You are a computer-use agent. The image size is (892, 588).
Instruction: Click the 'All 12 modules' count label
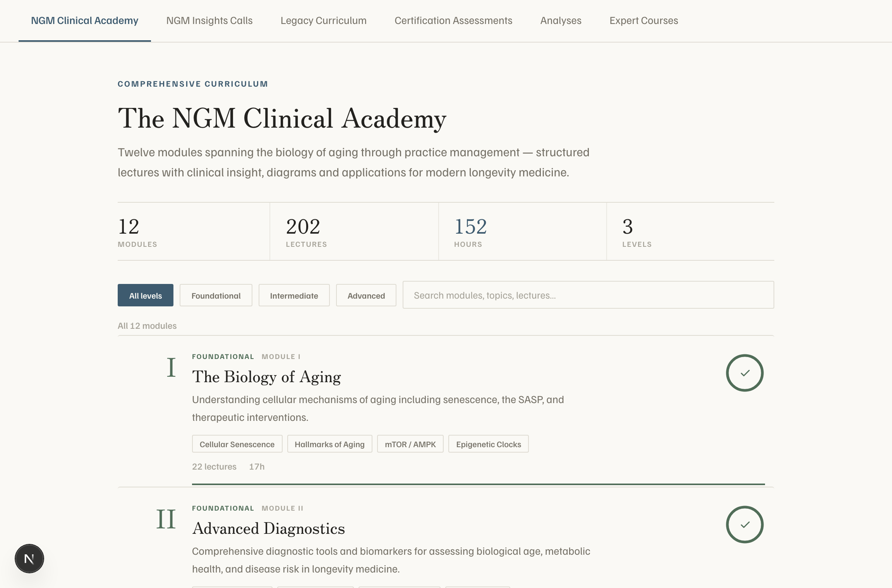point(147,326)
